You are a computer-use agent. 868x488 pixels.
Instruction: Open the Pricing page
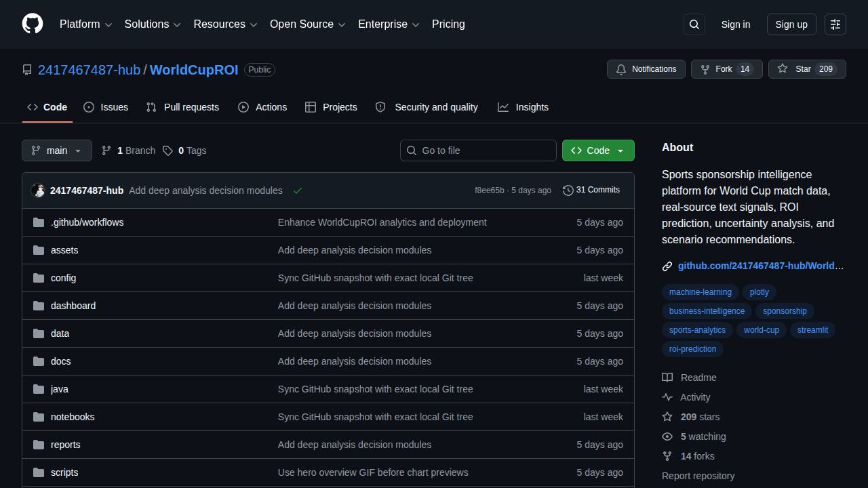click(448, 24)
